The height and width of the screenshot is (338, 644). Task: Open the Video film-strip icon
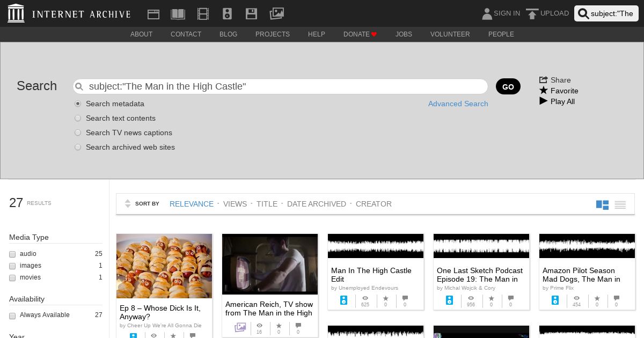click(203, 14)
